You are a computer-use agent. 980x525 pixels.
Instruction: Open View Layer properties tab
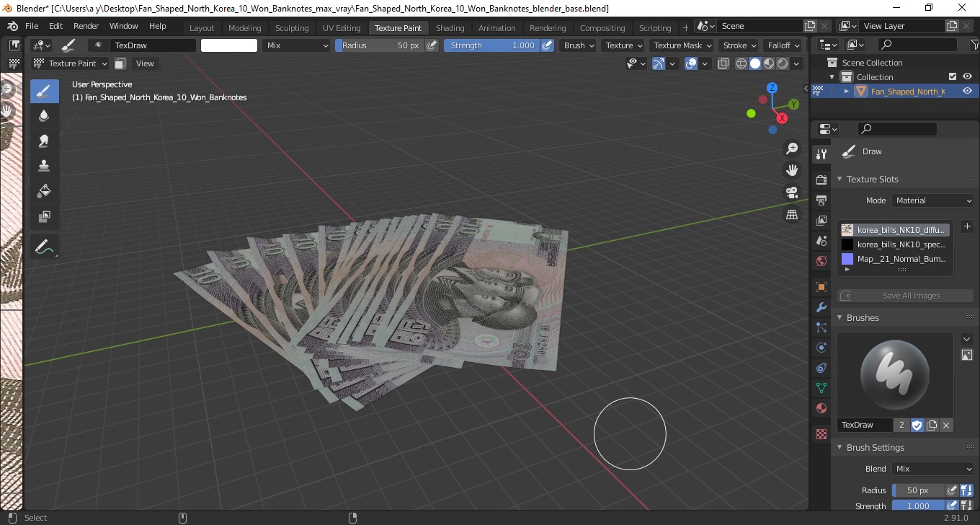tap(821, 220)
